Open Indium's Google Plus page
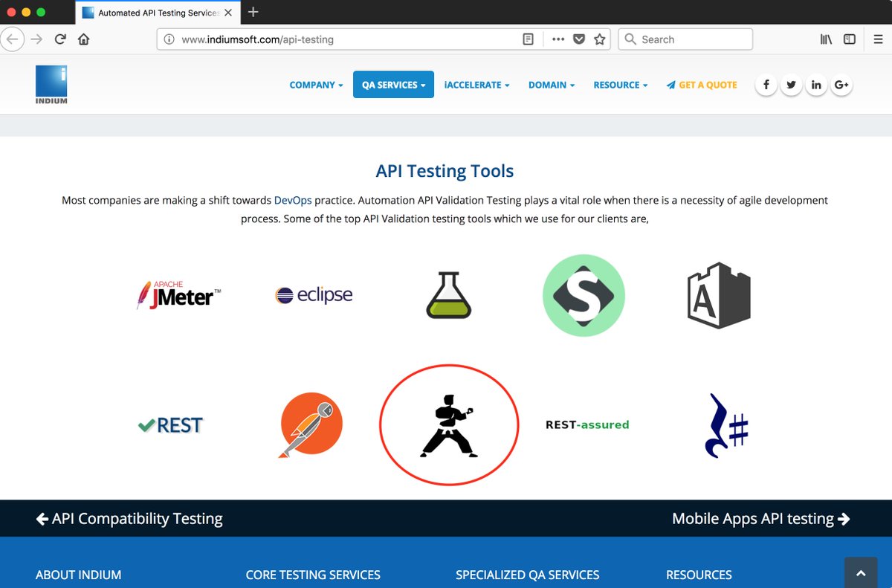 tap(841, 85)
